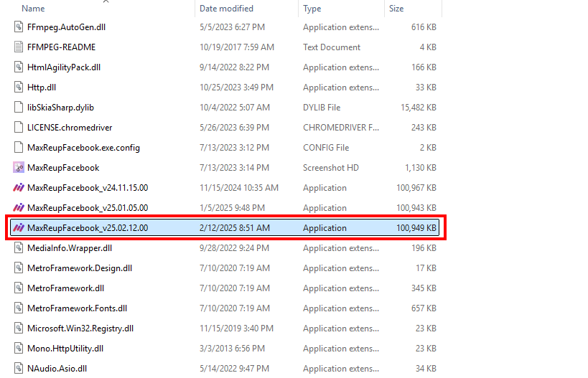588x378 pixels.
Task: Select the FFmpeg.AutoGen.dll file name
Action: [66, 27]
